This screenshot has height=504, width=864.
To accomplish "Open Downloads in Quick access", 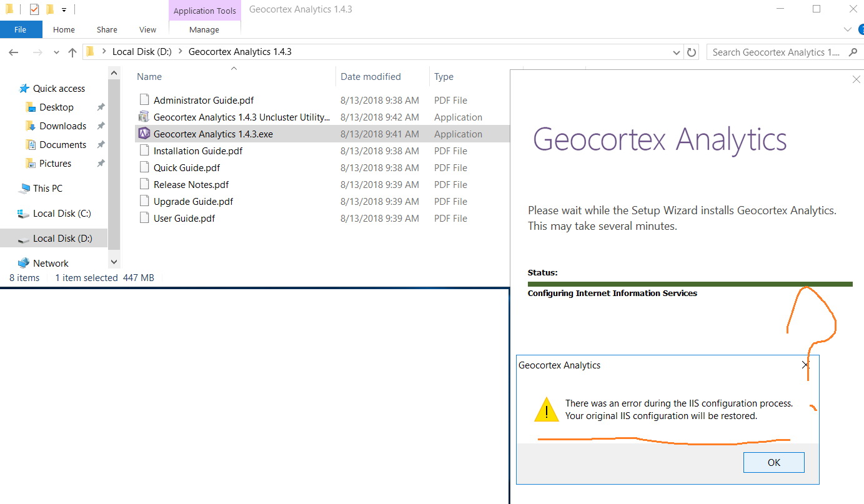I will (62, 126).
